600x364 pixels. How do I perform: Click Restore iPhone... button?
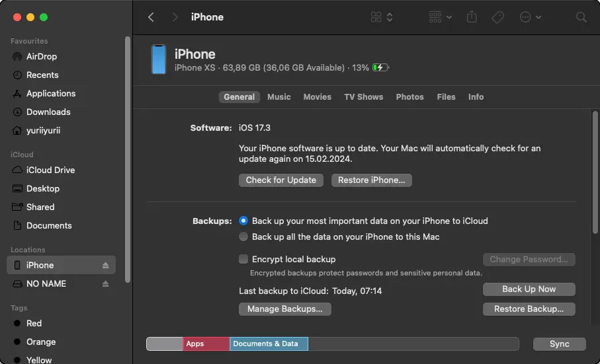pyautogui.click(x=372, y=180)
